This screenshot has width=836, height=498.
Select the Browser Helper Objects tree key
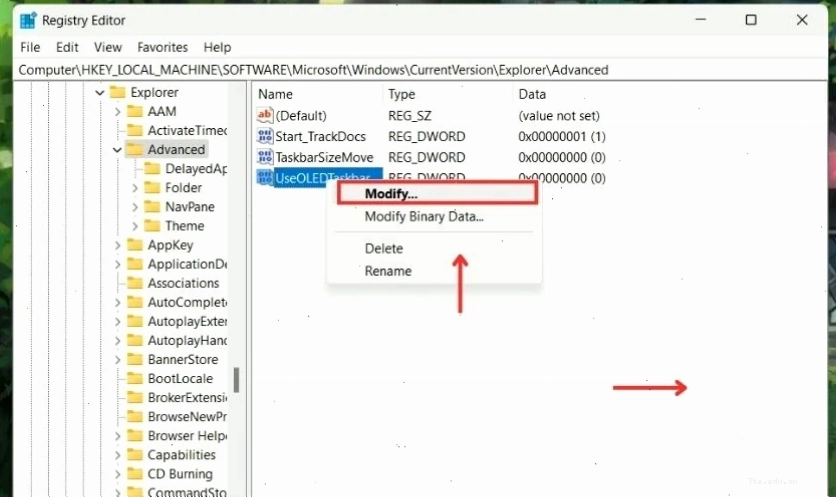click(187, 436)
